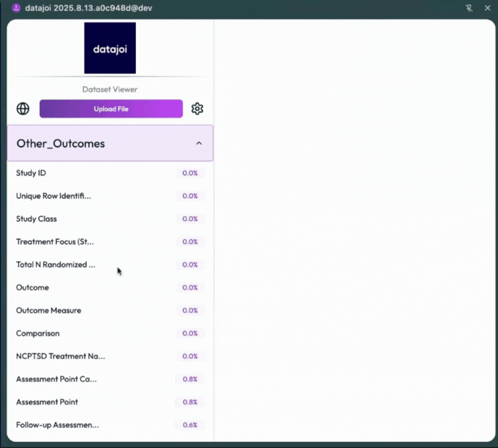The image size is (498, 448).
Task: Select the Treatment Focus (St... row
Action: point(110,241)
